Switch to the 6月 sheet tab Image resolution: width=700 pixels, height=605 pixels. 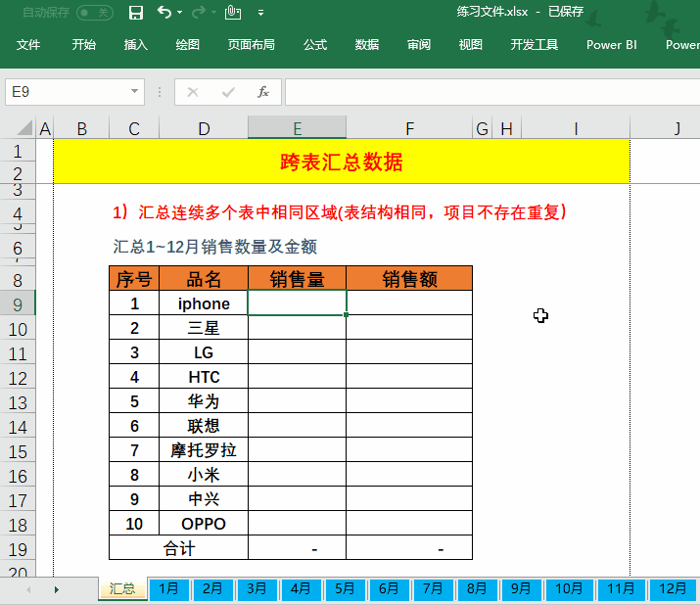pos(389,589)
